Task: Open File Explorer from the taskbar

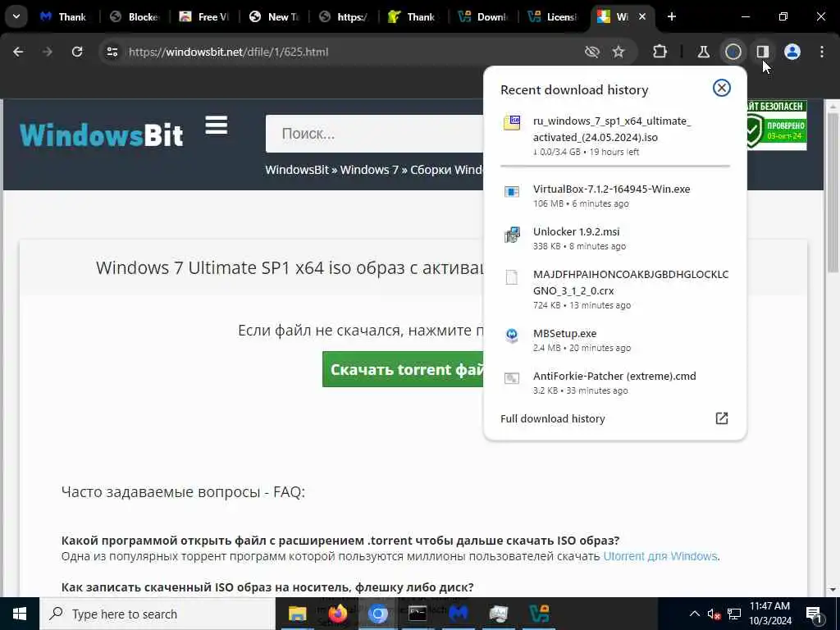Action: [x=297, y=614]
